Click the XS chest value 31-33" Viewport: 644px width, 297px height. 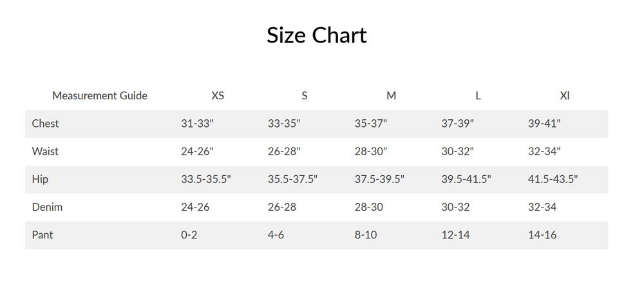197,124
